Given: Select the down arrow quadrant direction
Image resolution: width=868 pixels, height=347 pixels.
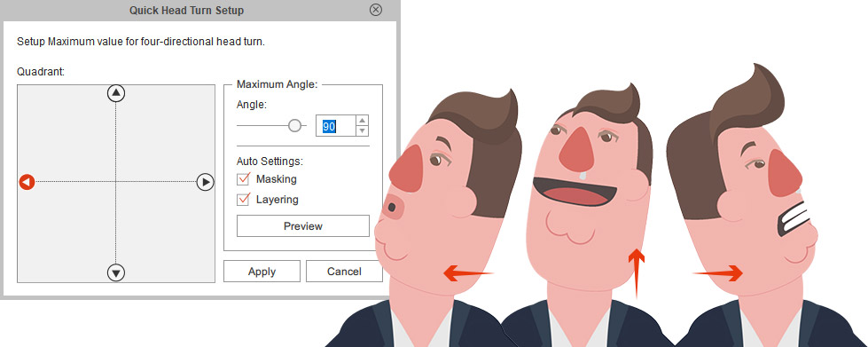Looking at the screenshot, I should 115,272.
